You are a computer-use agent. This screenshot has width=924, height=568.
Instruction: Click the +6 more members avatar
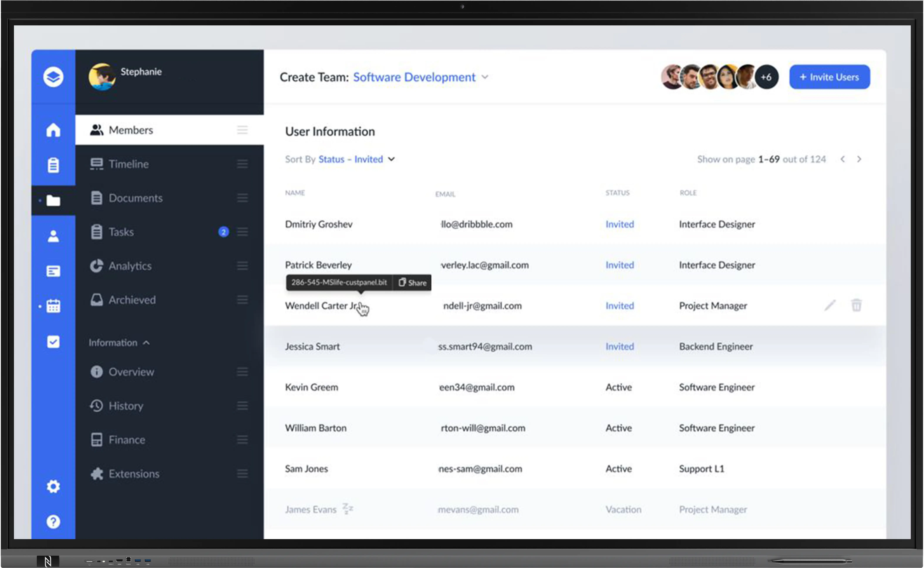click(x=766, y=77)
